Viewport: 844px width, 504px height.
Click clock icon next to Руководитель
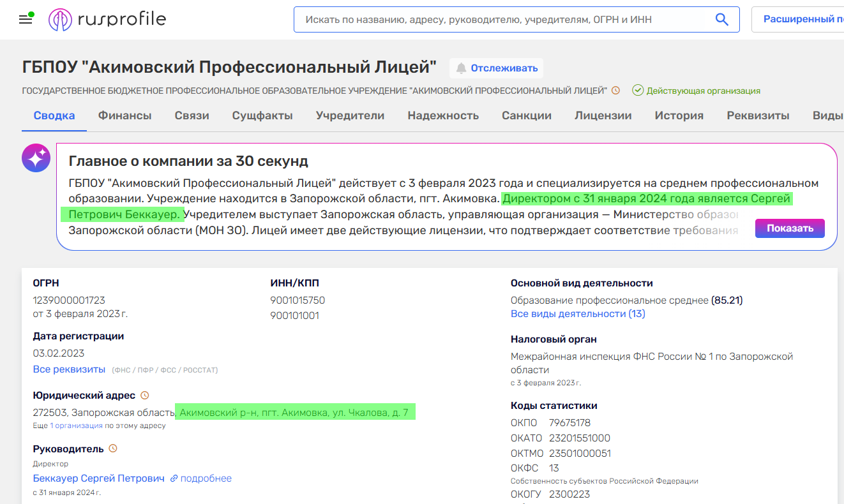click(113, 448)
